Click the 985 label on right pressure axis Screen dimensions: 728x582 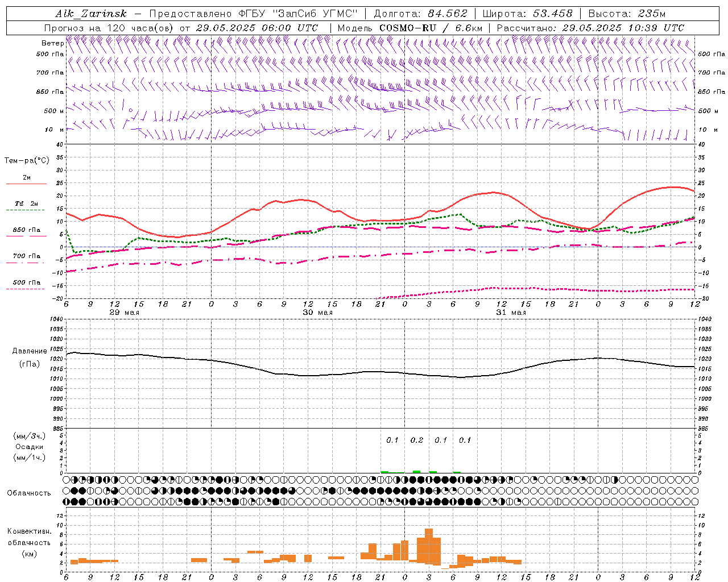[704, 429]
